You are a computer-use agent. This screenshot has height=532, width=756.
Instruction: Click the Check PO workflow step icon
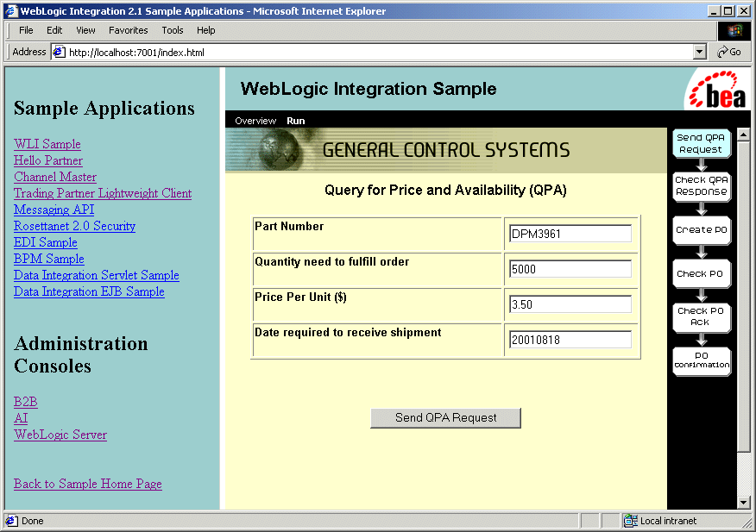(701, 273)
